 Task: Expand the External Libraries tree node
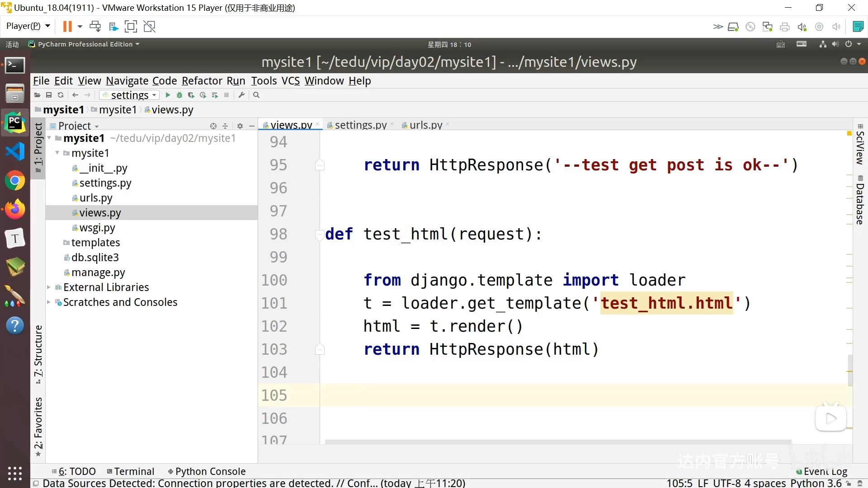point(49,287)
